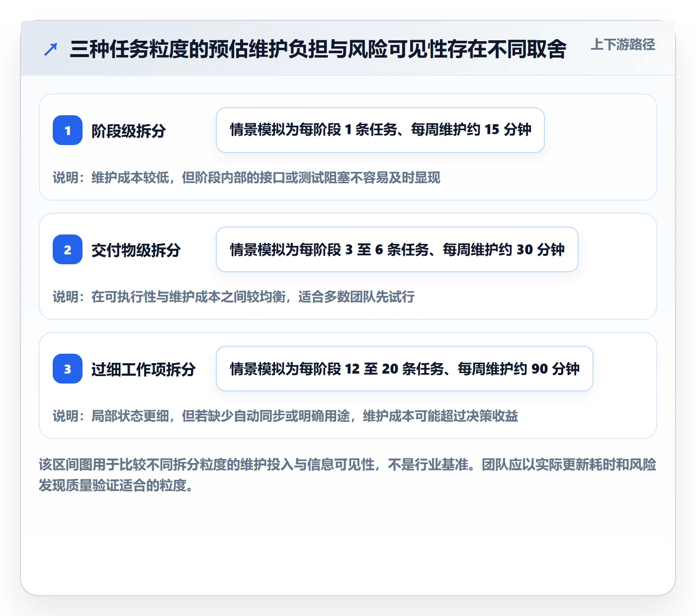Image resolution: width=696 pixels, height=616 pixels.
Task: Select the 交付物级拆分 heading
Action: pyautogui.click(x=136, y=250)
